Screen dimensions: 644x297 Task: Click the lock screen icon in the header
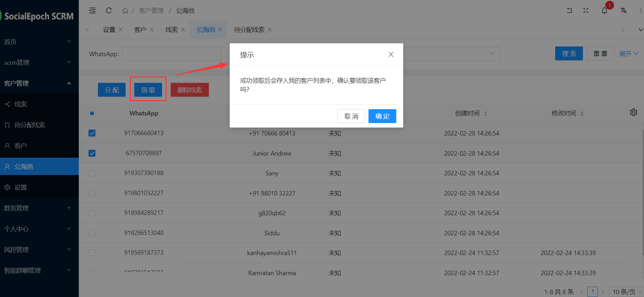pos(569,10)
